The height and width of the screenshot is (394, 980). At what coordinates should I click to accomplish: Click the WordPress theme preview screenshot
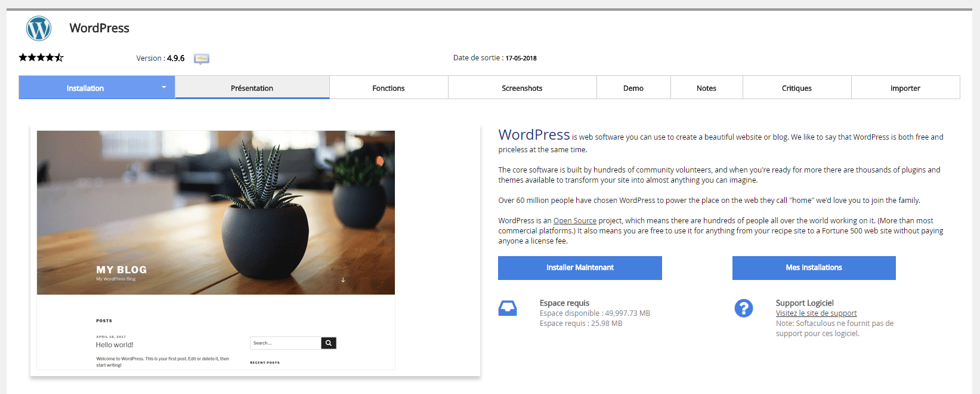pos(216,250)
